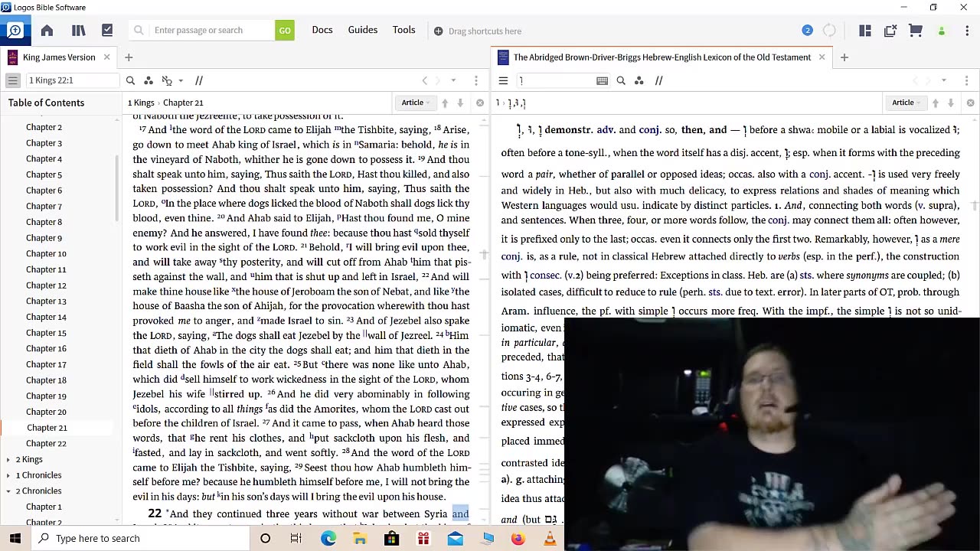The width and height of the screenshot is (980, 551).
Task: Open the Lexicon Article navigation dropdown
Action: coord(906,103)
